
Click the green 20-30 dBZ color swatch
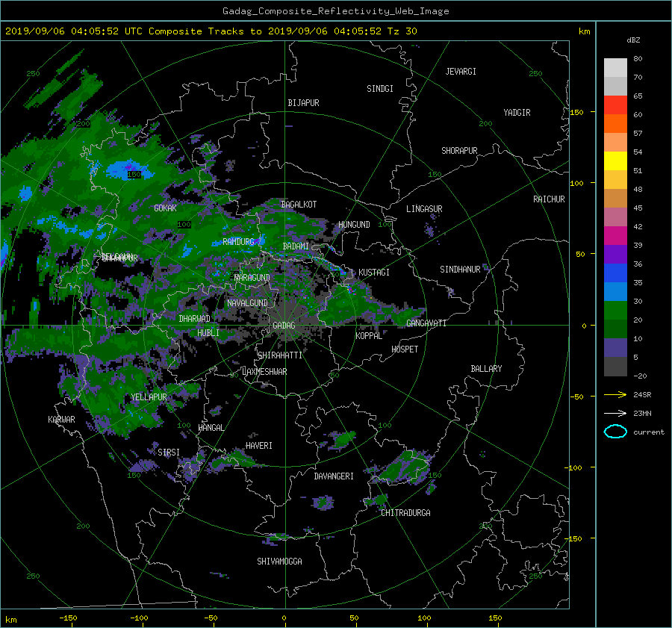pos(615,311)
